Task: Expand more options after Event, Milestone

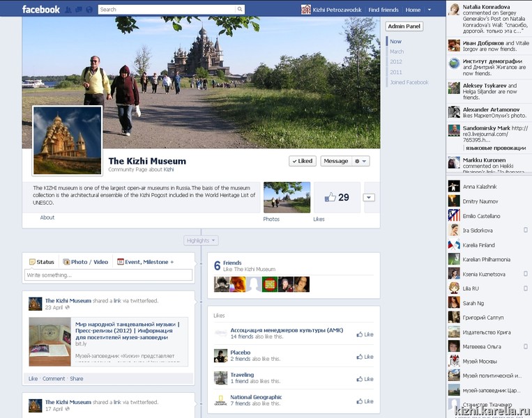Action: [172, 262]
